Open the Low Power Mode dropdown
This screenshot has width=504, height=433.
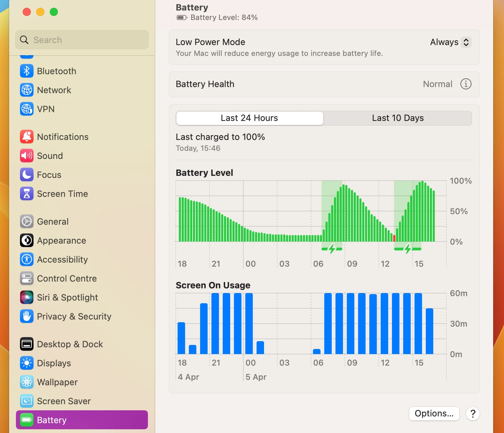point(450,42)
